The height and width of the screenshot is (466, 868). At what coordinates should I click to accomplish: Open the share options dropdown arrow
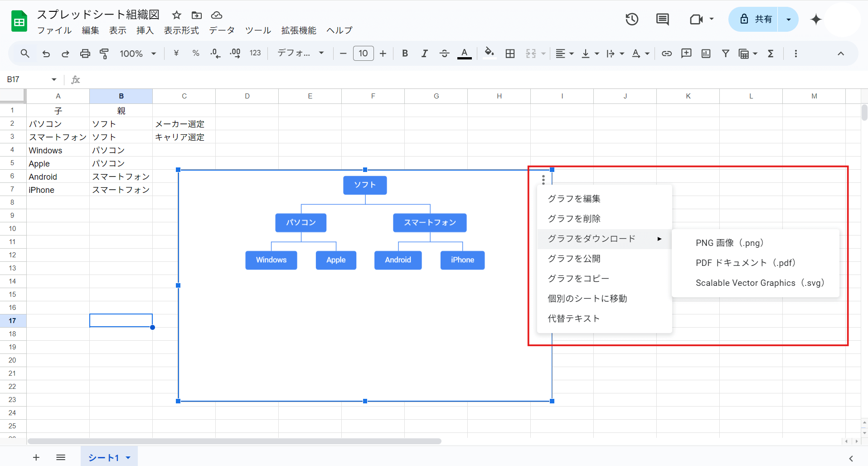pos(788,19)
